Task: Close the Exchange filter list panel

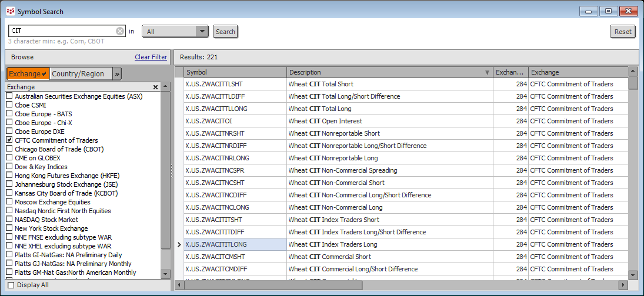Action: (x=156, y=87)
